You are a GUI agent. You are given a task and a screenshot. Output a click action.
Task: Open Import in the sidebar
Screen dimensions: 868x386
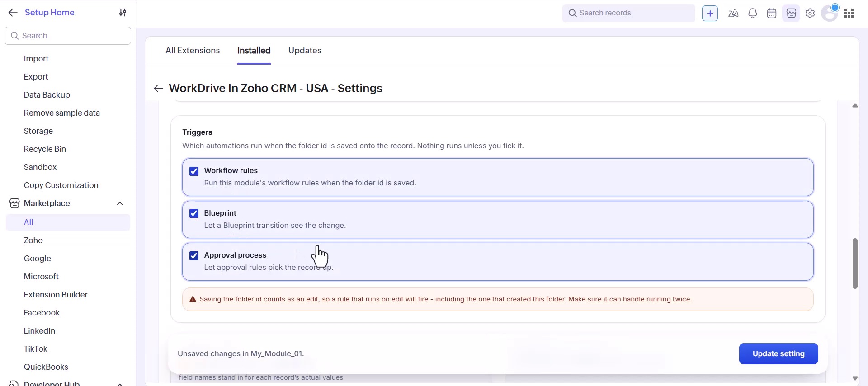click(x=36, y=59)
